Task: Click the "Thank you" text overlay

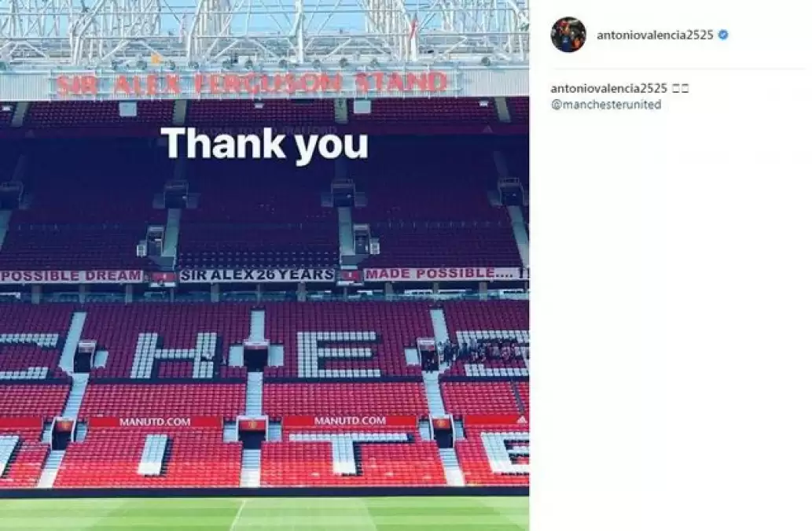Action: point(265,143)
